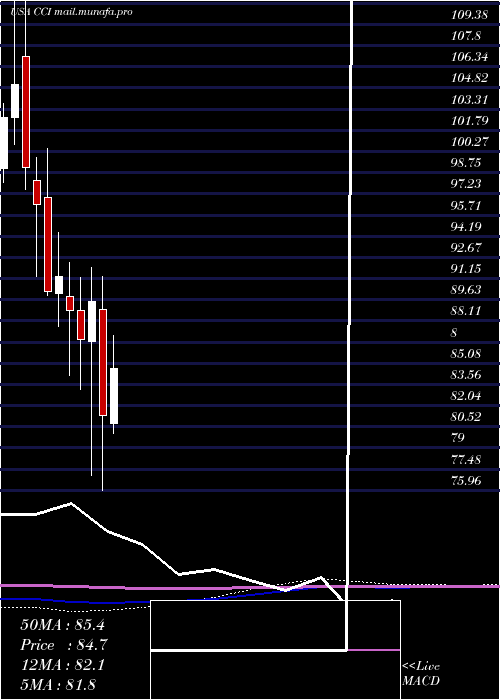Select the 5MA : 81.8 reading
500x700 pixels.
(58, 684)
